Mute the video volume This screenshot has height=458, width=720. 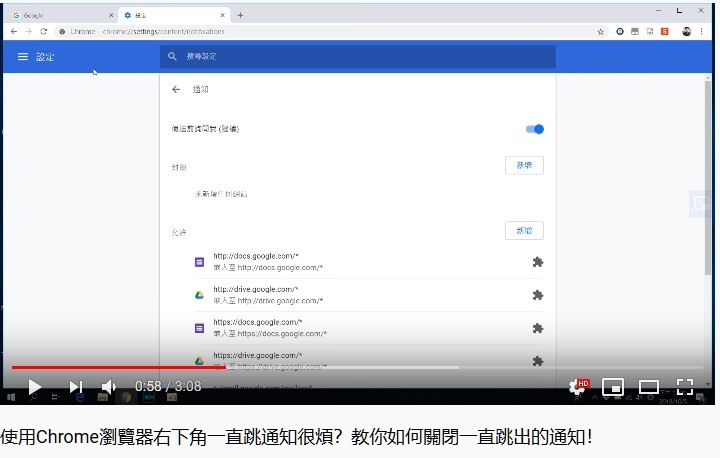(x=108, y=387)
